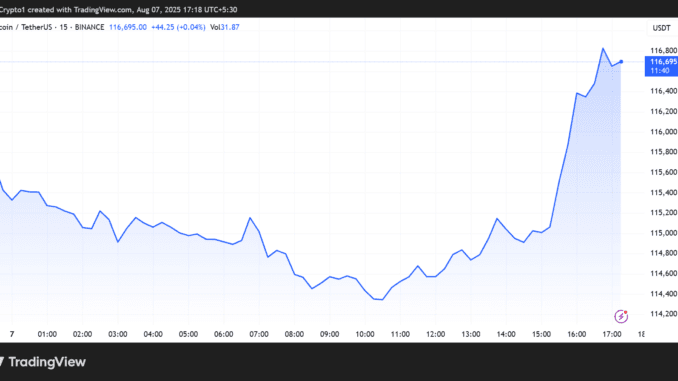Click the 11:00 time axis label
The image size is (678, 381).
[400, 334]
